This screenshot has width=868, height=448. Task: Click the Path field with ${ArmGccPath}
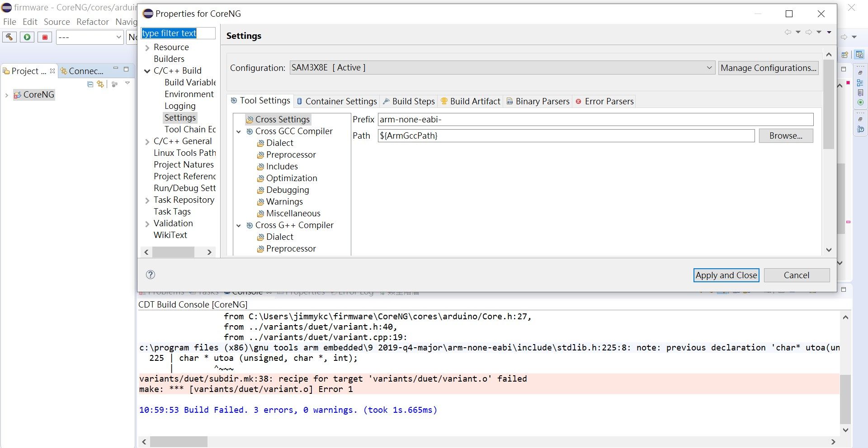tap(566, 135)
